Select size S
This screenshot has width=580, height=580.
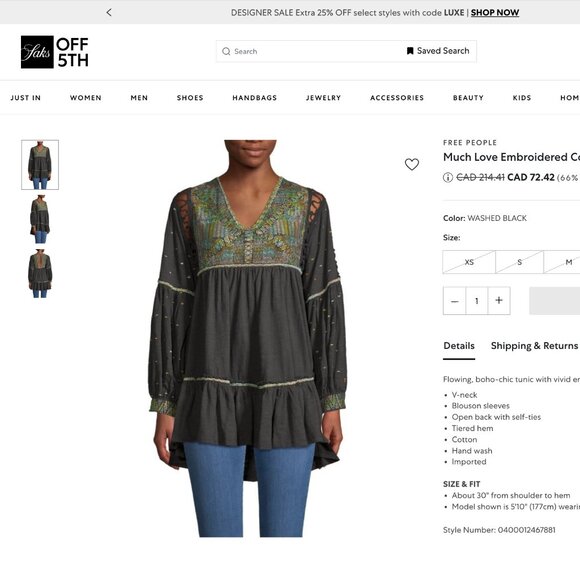click(x=520, y=262)
